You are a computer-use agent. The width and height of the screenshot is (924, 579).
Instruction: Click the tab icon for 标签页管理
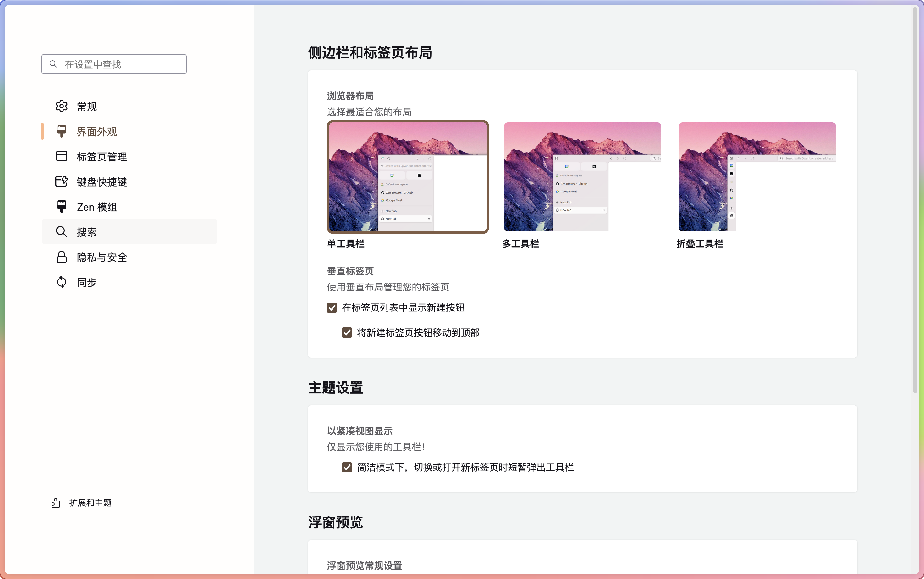pos(61,156)
